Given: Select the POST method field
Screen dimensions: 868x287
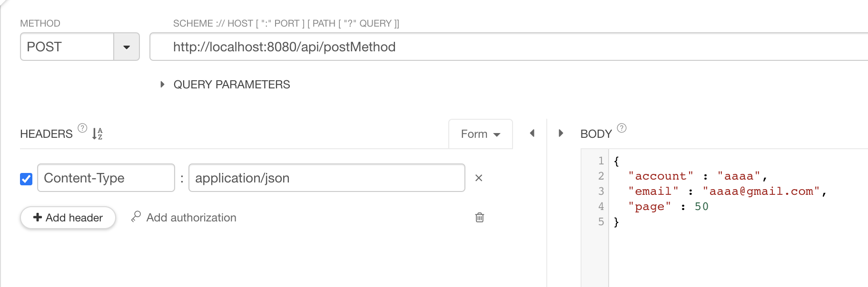Looking at the screenshot, I should point(67,47).
